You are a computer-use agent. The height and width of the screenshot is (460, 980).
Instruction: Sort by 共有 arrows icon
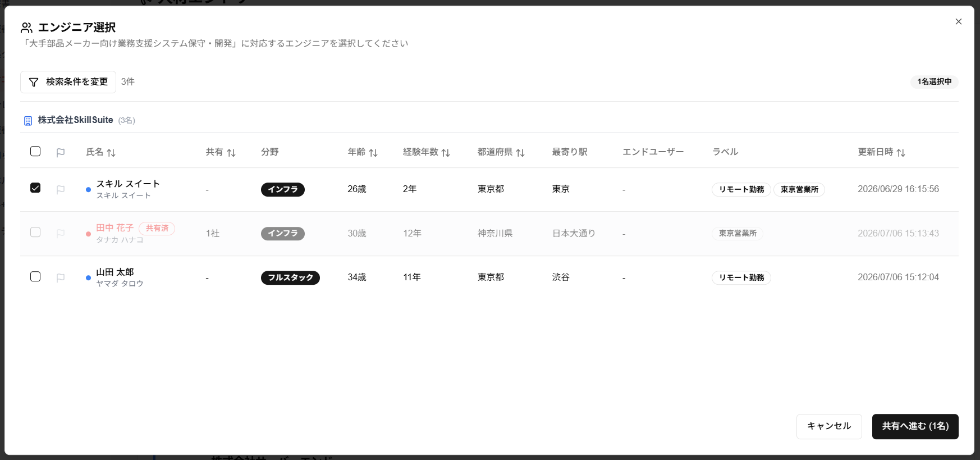pyautogui.click(x=231, y=153)
